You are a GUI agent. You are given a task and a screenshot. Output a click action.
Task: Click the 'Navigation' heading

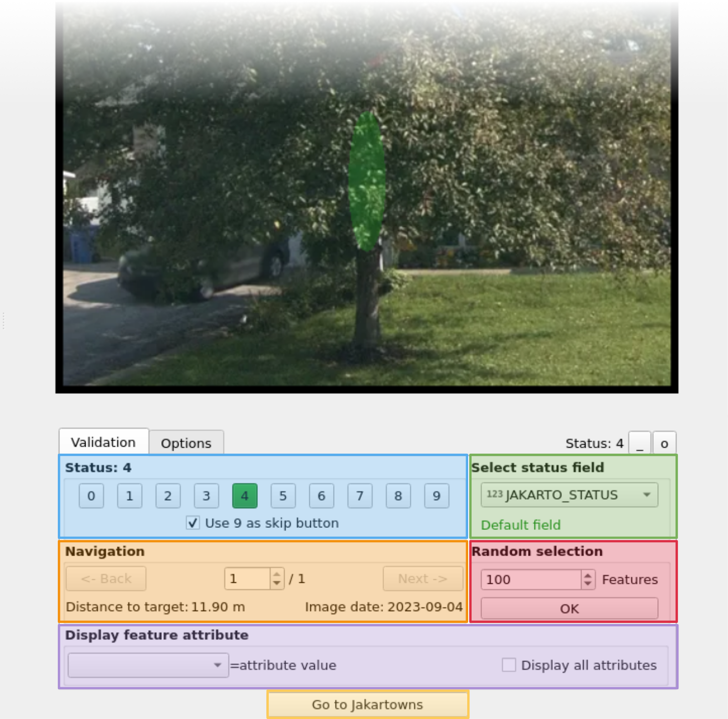point(105,551)
